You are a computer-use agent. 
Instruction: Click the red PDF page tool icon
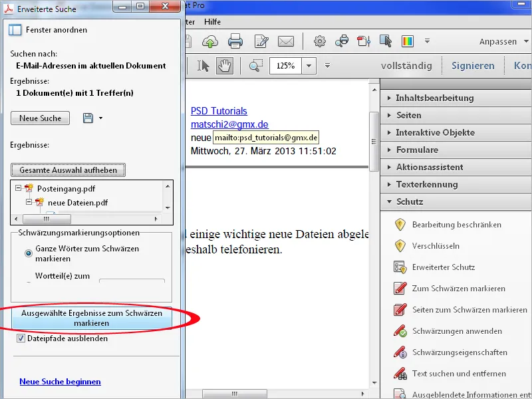[x=364, y=41]
